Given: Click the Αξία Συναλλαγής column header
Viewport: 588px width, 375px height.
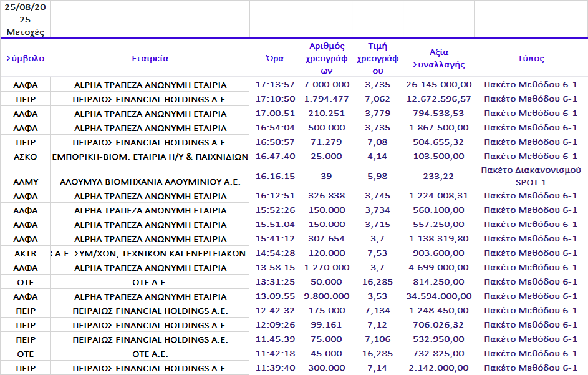Looking at the screenshot, I should [x=438, y=58].
